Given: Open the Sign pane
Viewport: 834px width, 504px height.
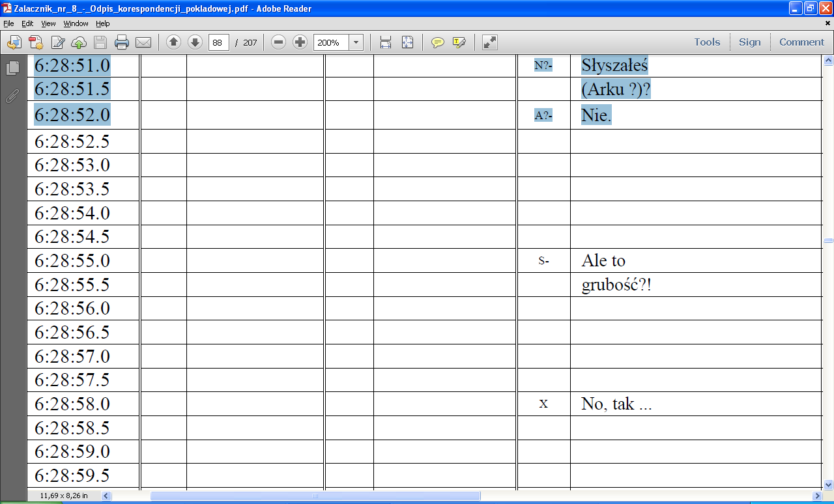Looking at the screenshot, I should point(749,42).
